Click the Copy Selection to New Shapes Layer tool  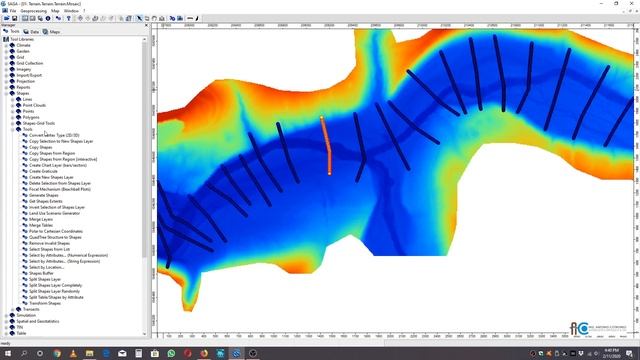[x=61, y=141]
